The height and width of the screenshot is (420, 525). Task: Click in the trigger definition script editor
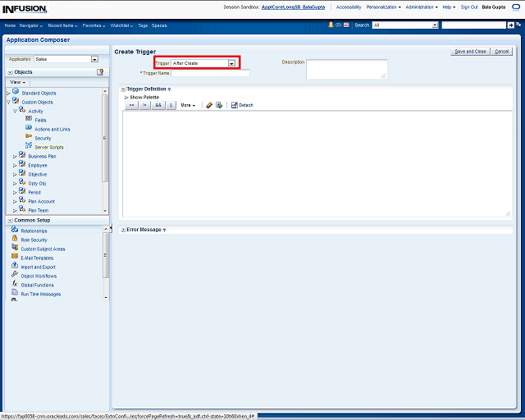pyautogui.click(x=317, y=164)
